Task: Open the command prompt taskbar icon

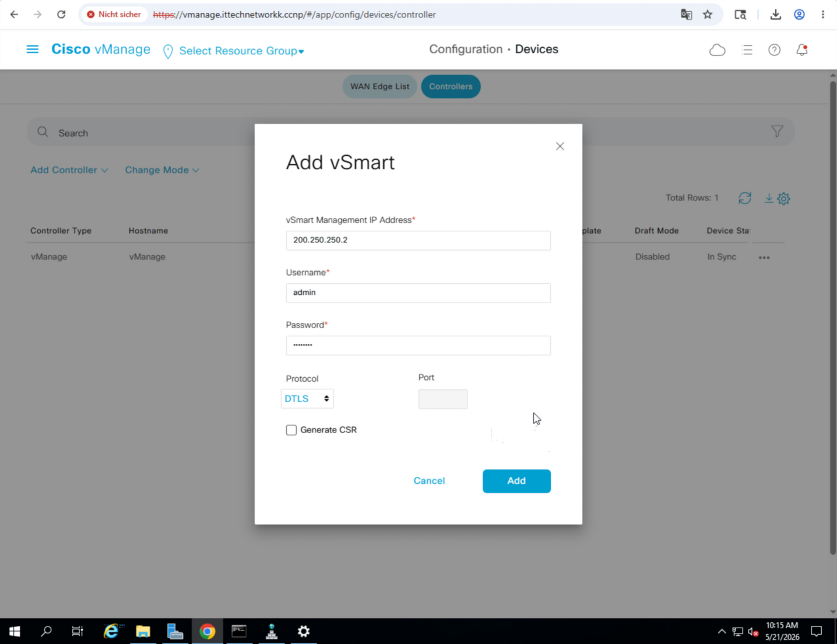Action: pos(239,631)
